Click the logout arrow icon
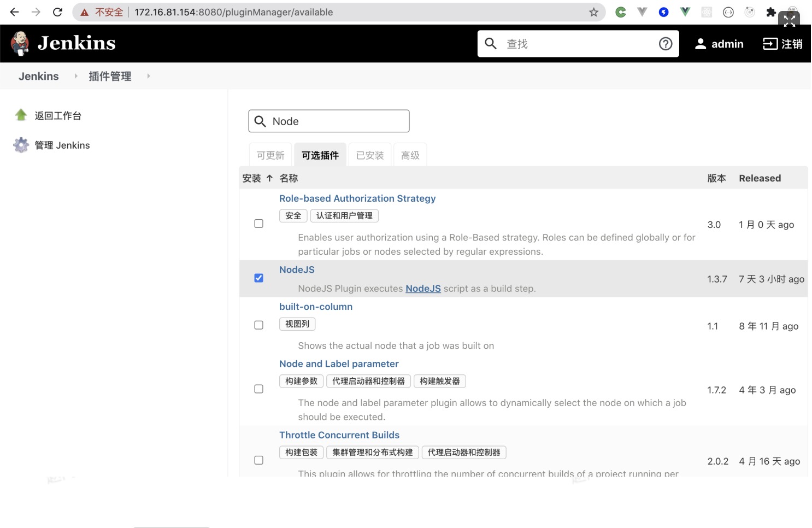The width and height of the screenshot is (812, 528). (770, 44)
